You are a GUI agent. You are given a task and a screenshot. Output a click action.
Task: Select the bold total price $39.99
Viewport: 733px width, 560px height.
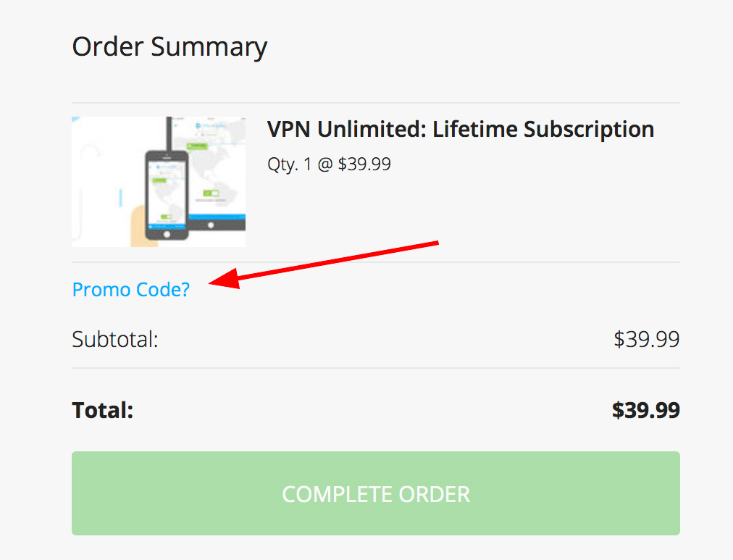pos(646,411)
